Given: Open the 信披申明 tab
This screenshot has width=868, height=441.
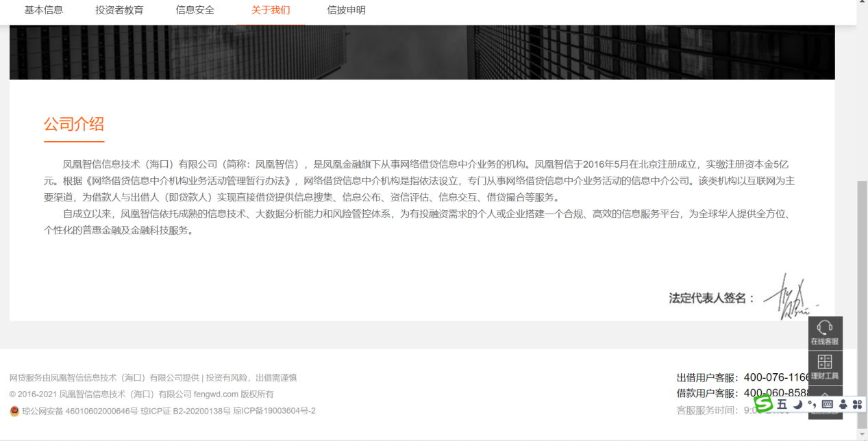Looking at the screenshot, I should tap(346, 10).
